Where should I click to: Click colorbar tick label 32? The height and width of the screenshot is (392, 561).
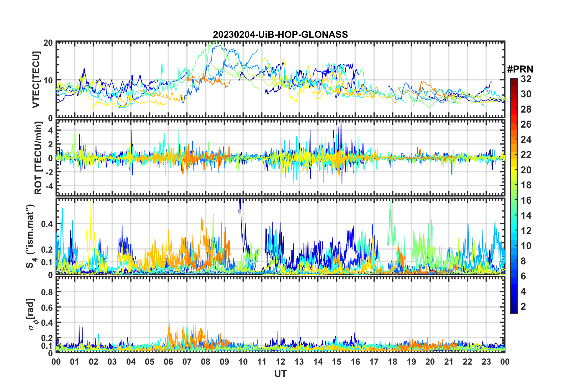(526, 79)
